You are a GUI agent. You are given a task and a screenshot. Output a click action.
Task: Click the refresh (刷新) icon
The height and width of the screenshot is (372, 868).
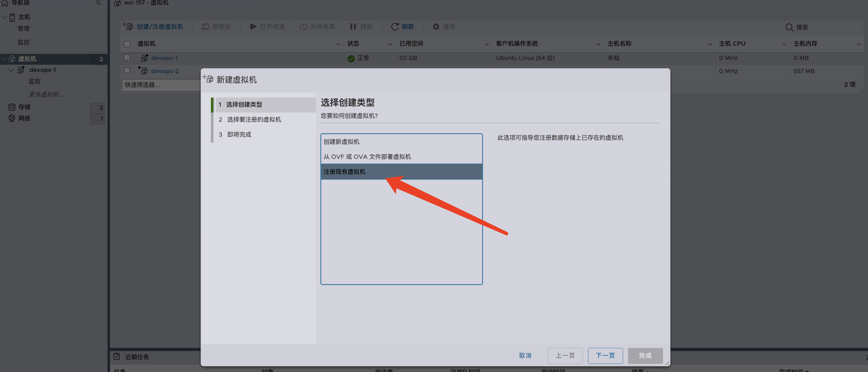click(395, 27)
